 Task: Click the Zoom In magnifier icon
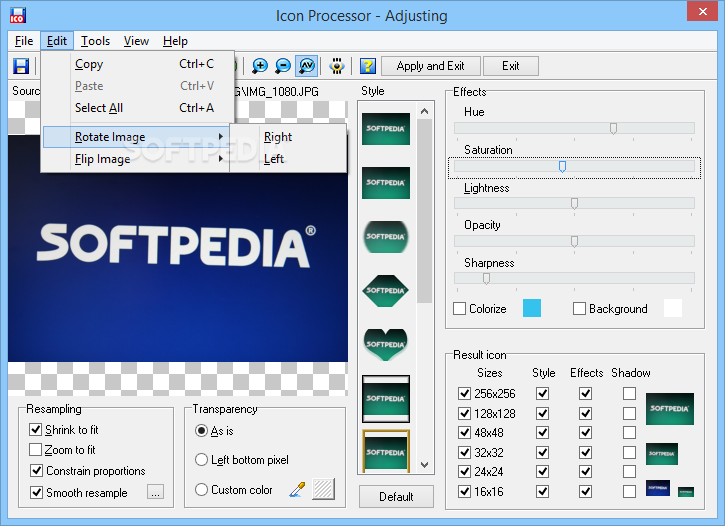(259, 66)
